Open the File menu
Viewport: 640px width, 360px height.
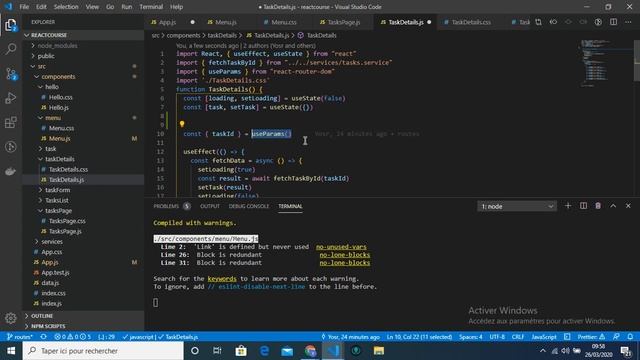(x=24, y=7)
